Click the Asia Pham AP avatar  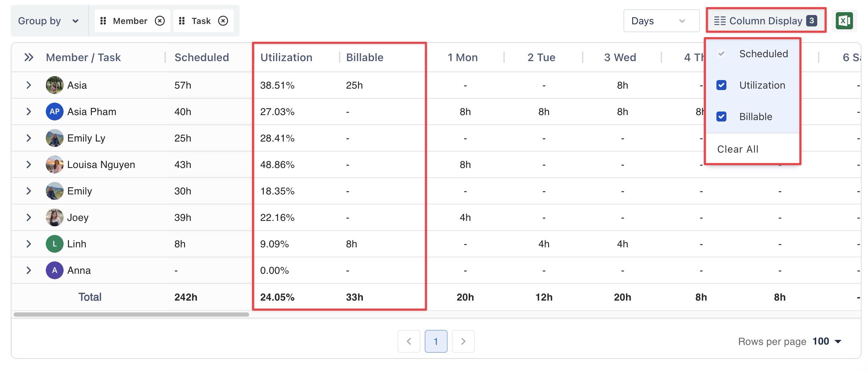(54, 112)
